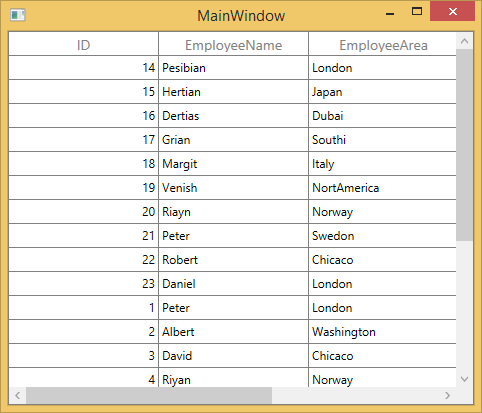
Task: Select the ID cell with value 2
Action: (x=84, y=332)
